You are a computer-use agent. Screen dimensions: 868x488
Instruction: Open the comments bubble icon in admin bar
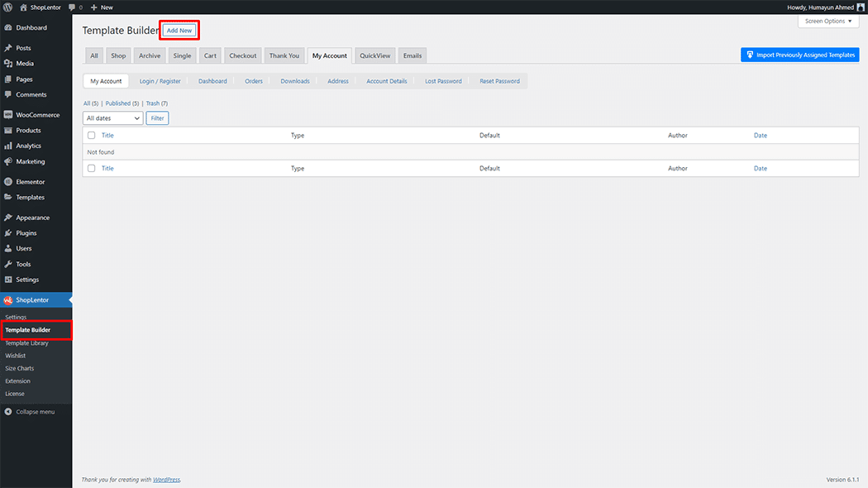point(72,7)
